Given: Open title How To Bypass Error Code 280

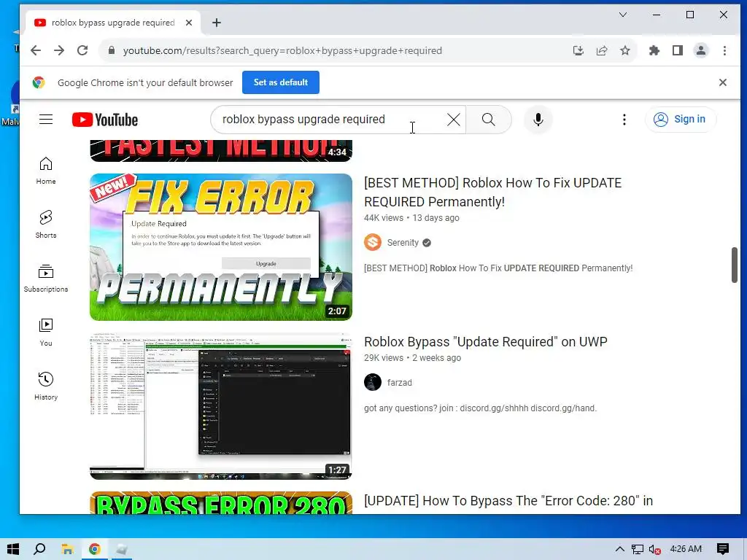Looking at the screenshot, I should click(508, 501).
